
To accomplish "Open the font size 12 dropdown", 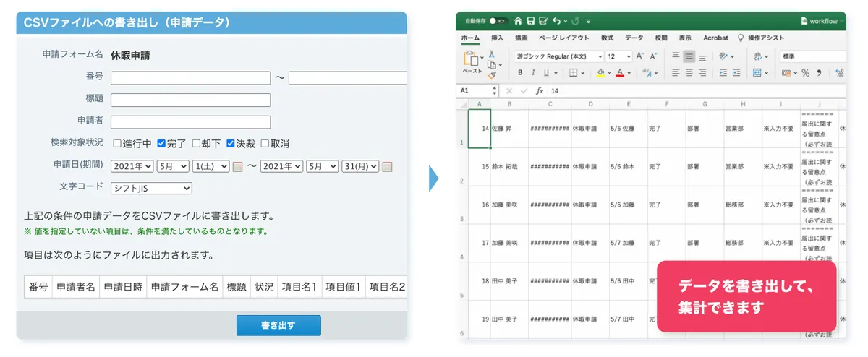I will tap(620, 56).
